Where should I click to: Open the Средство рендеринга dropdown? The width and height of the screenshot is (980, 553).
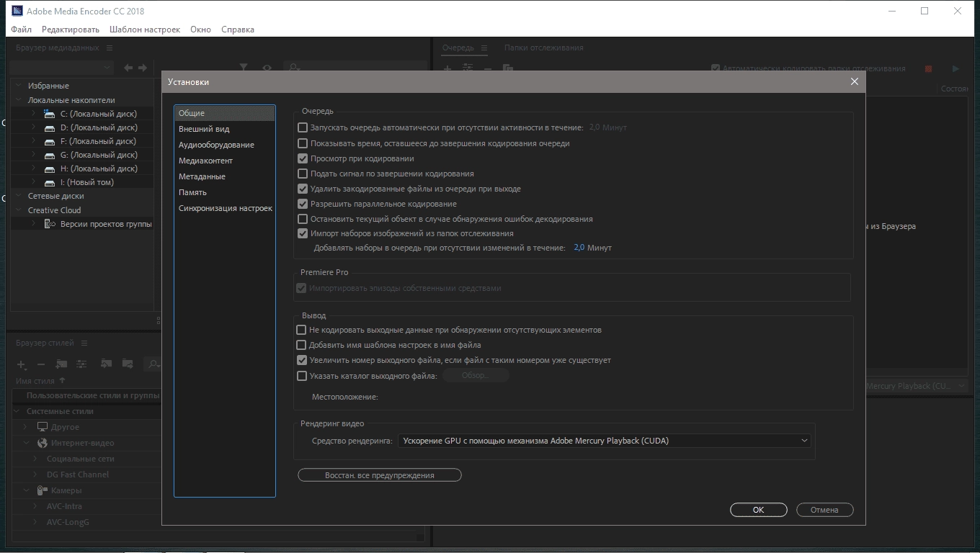tap(605, 441)
